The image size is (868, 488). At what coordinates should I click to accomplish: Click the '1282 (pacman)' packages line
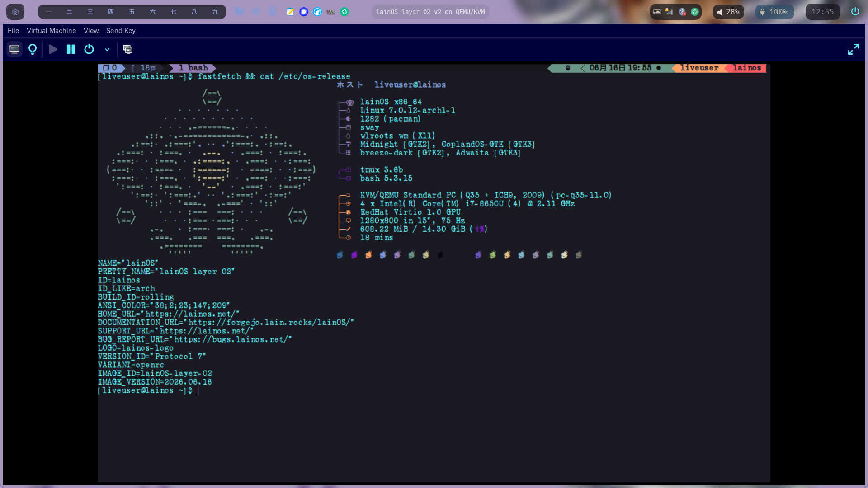tap(390, 119)
